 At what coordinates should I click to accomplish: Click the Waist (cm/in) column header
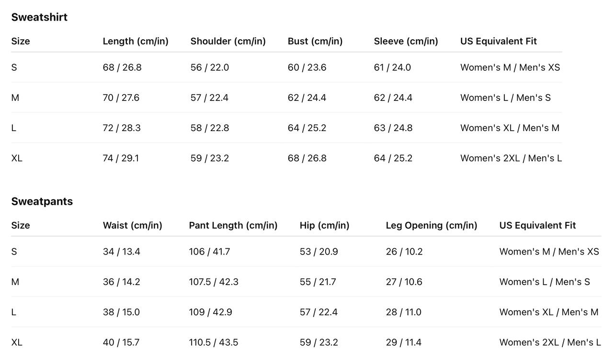point(133,225)
